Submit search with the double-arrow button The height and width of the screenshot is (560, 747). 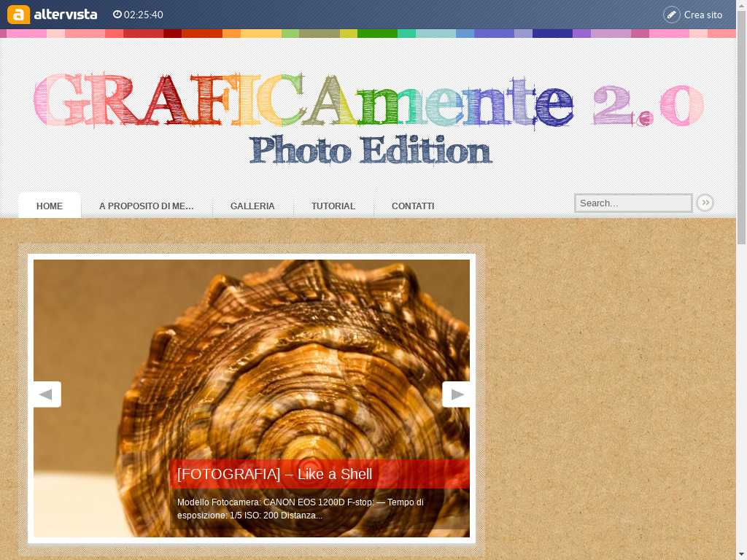(x=705, y=203)
